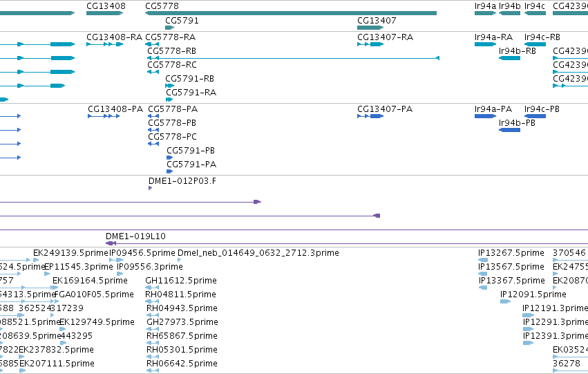The image size is (588, 374).
Task: Select the EK237832.5prime EST label
Action: [x=56, y=350]
